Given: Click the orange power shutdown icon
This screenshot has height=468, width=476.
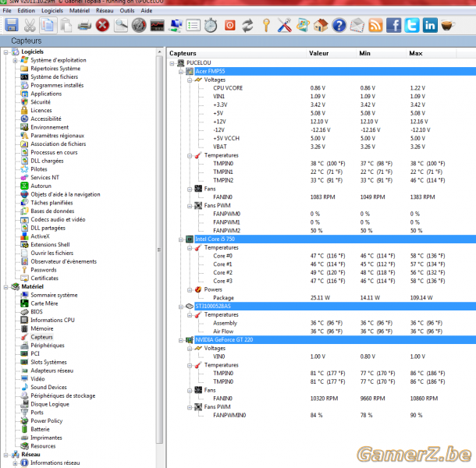Looking at the screenshot, I should tap(229, 25).
